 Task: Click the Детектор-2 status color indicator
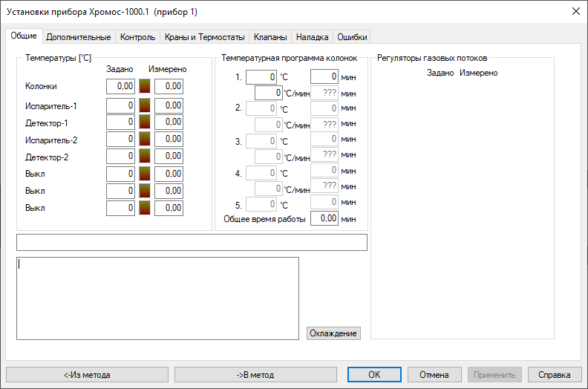point(145,157)
